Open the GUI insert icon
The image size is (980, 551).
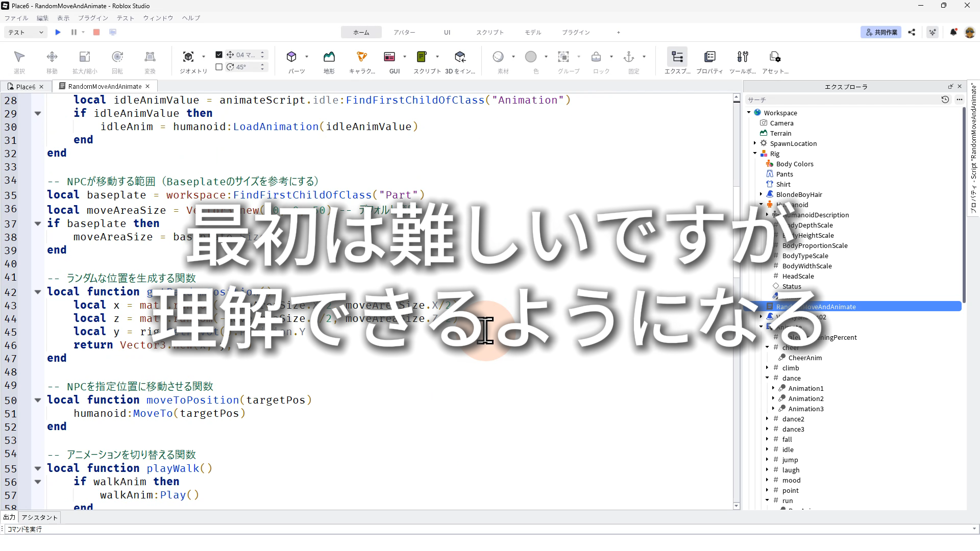[389, 57]
